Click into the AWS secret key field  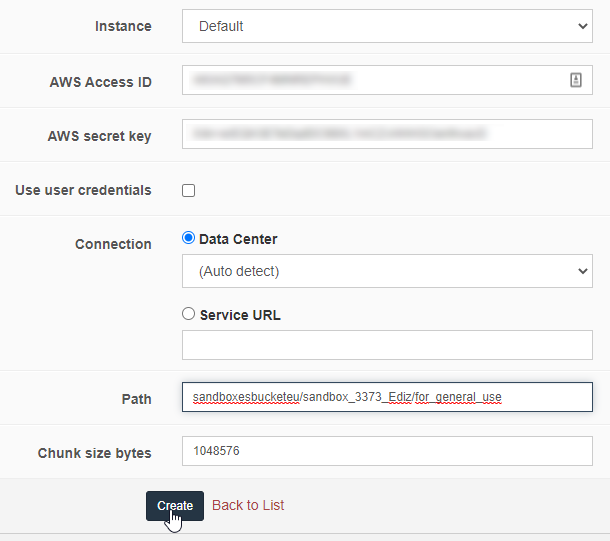click(x=386, y=135)
